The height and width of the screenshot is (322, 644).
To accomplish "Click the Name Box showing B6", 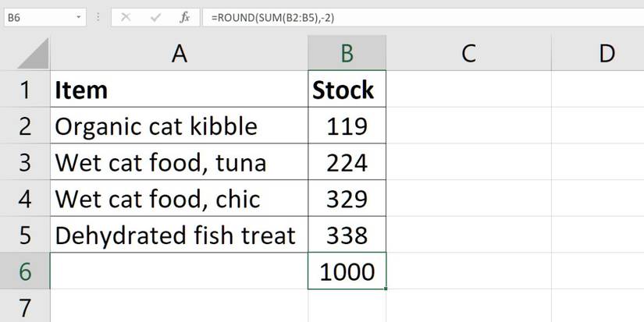I will [39, 16].
